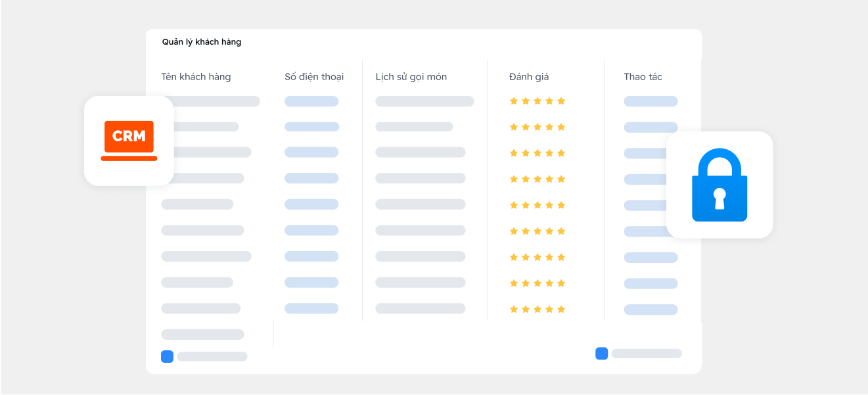868x395 pixels.
Task: Select the blue padlock security icon
Action: 720,185
